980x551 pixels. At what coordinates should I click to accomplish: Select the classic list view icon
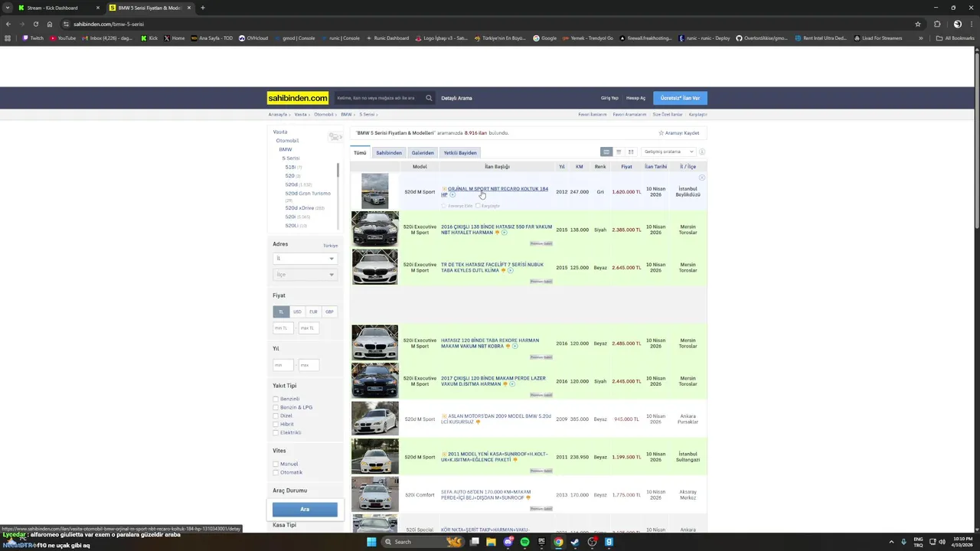tap(606, 152)
